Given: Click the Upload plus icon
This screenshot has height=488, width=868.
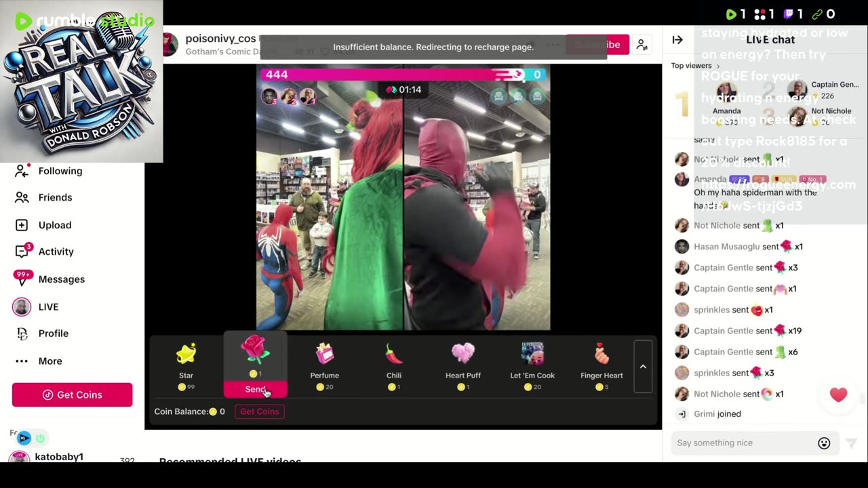Looking at the screenshot, I should pyautogui.click(x=22, y=225).
